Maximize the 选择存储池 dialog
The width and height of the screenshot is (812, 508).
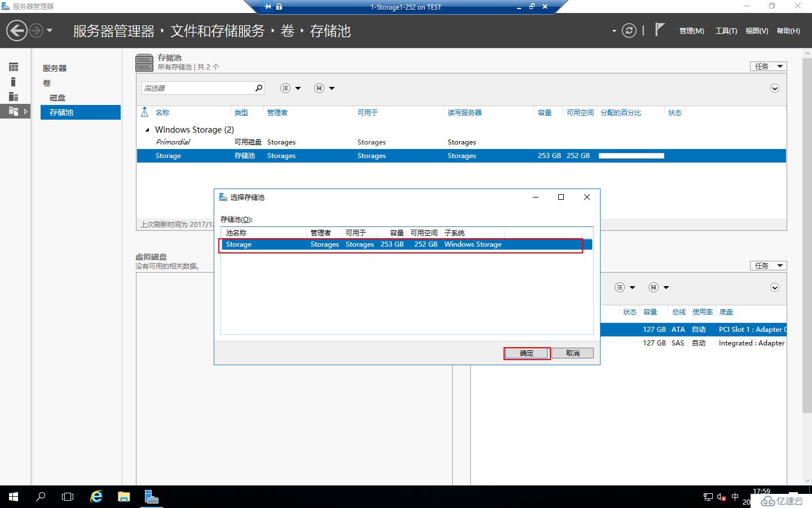coord(561,197)
